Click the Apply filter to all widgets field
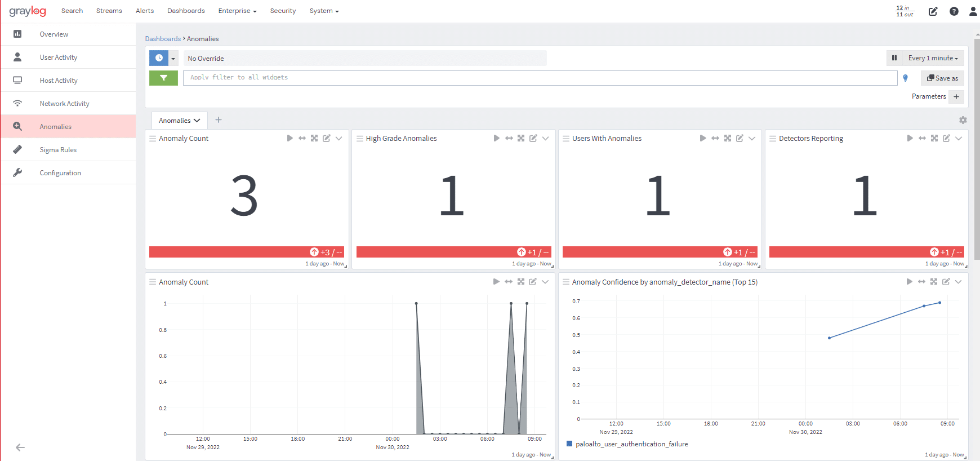980x461 pixels. click(x=540, y=78)
